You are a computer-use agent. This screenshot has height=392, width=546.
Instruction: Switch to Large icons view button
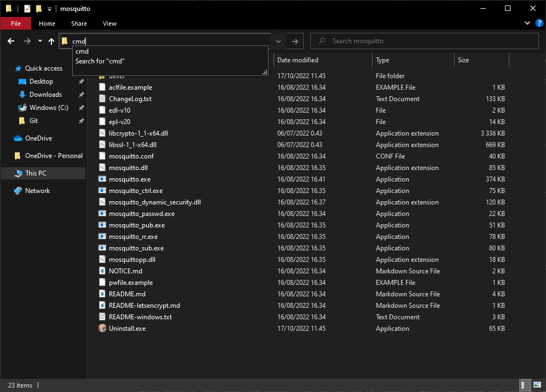point(537,385)
